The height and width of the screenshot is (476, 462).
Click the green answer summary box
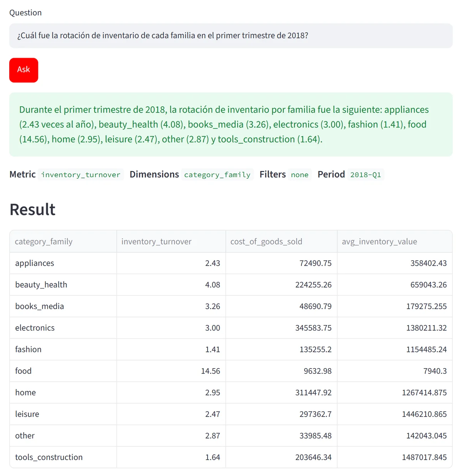click(231, 124)
